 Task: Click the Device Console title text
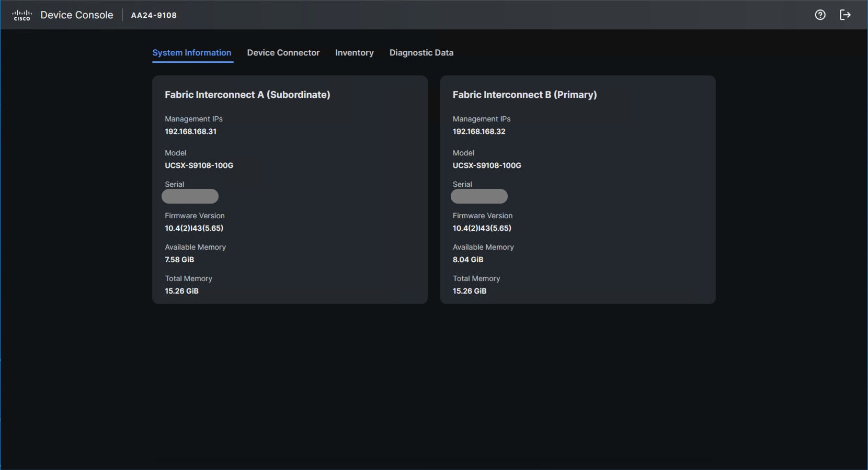point(77,15)
